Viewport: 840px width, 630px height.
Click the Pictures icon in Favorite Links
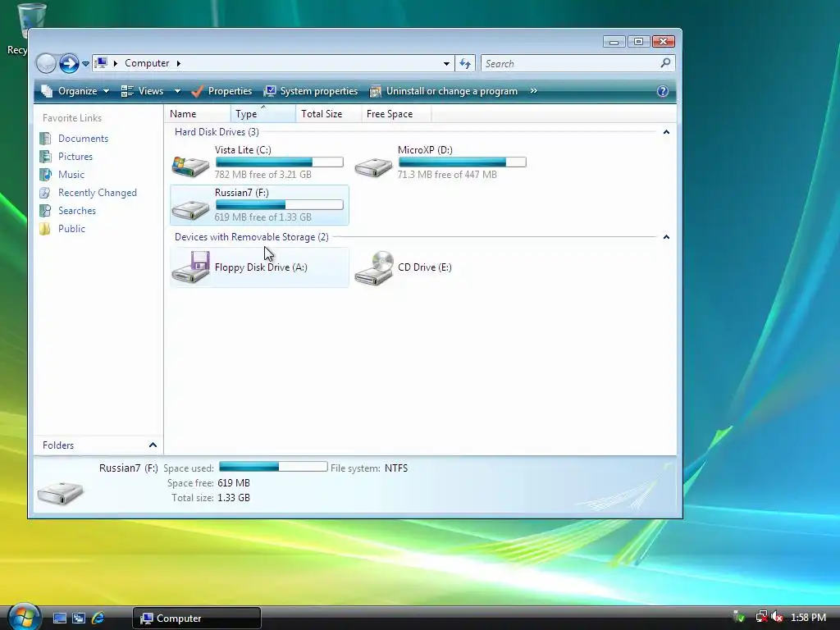(x=46, y=157)
